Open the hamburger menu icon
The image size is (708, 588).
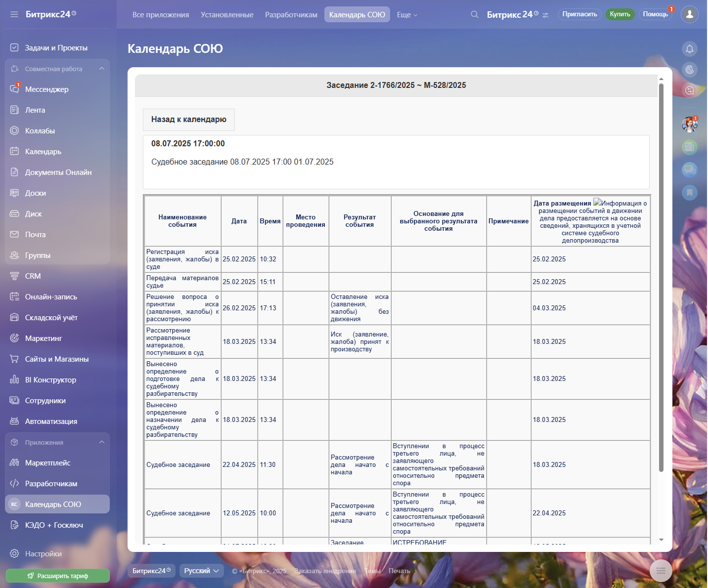point(14,14)
